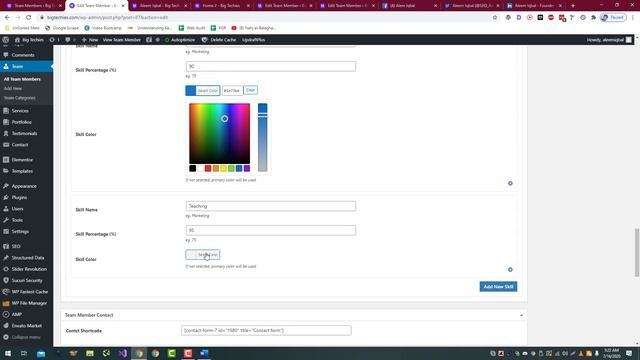The image size is (640, 360).
Task: Click the Skill Percentage field with 95
Action: [271, 230]
